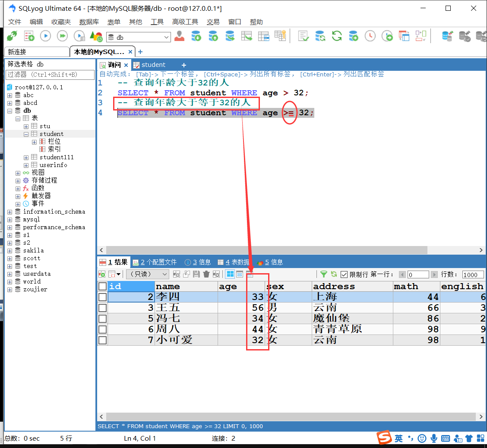Click the Save results icon
This screenshot has height=448, width=487.
[196, 274]
